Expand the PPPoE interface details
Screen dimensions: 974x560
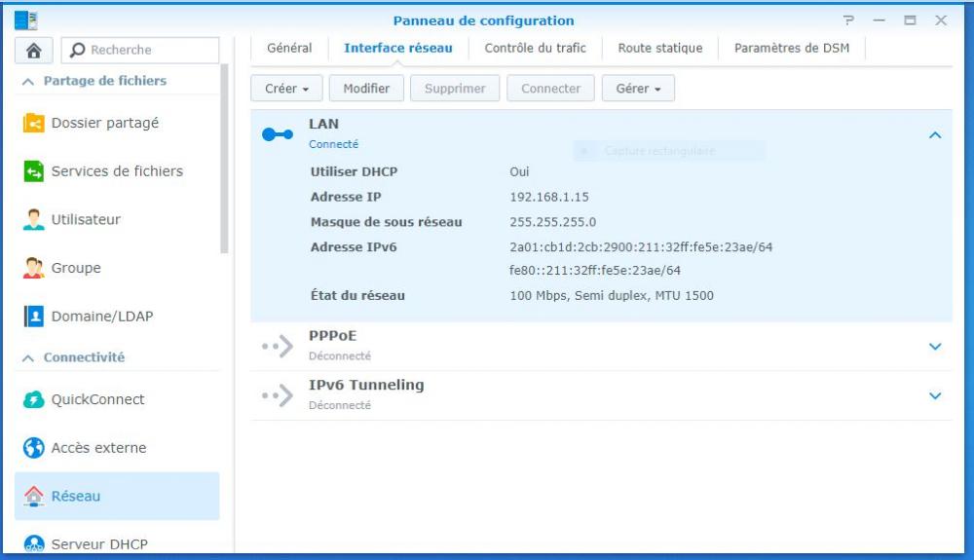tap(935, 347)
